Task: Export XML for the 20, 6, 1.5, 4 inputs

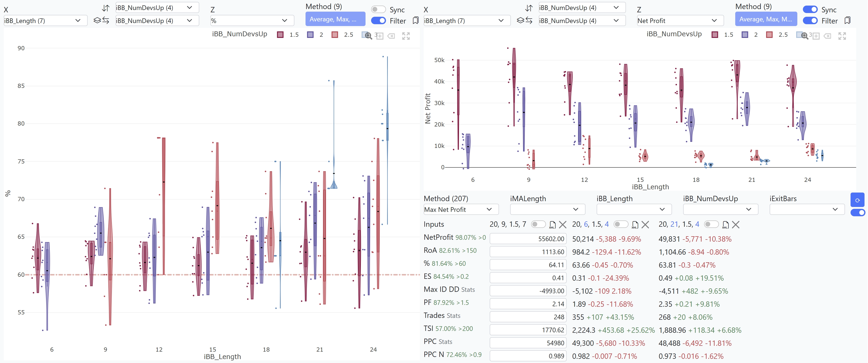Action: coord(635,224)
